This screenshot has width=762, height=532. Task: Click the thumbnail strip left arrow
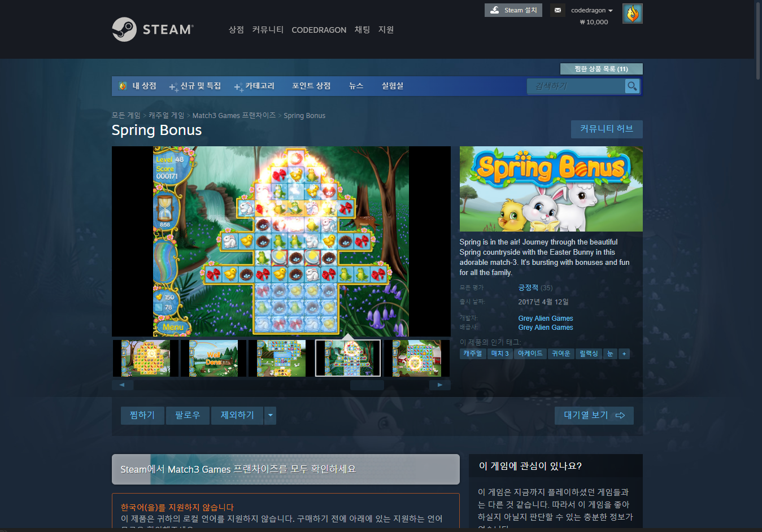122,385
